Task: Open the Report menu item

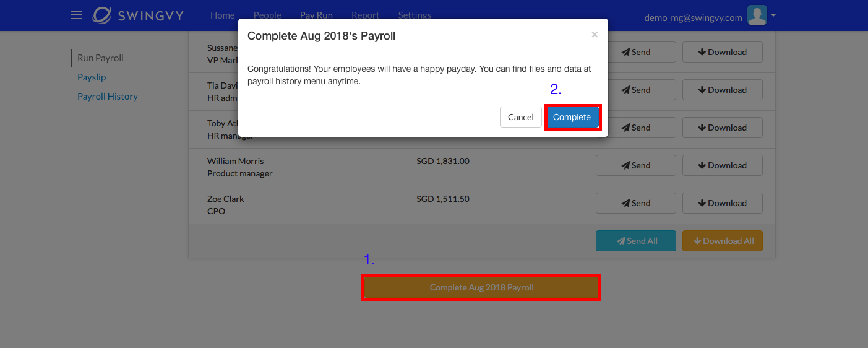Action: point(366,15)
